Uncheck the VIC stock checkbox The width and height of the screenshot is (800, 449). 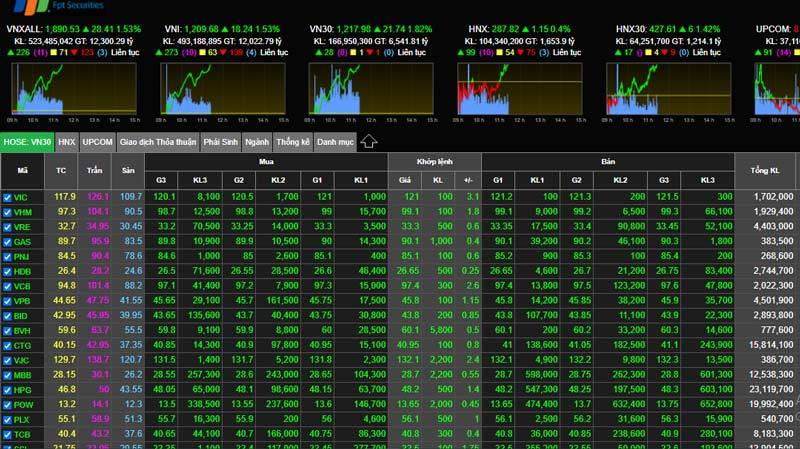pyautogui.click(x=7, y=197)
